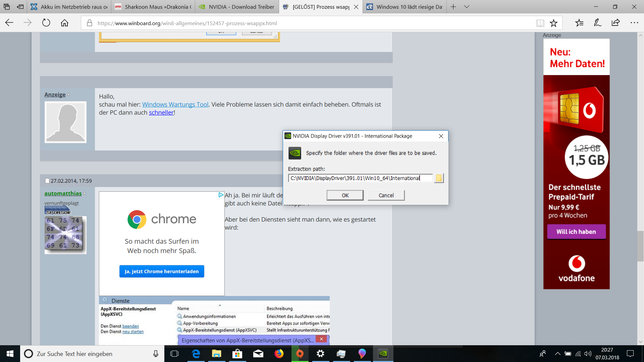Click the web notes pen icon
644x362 pixels.
597,23
